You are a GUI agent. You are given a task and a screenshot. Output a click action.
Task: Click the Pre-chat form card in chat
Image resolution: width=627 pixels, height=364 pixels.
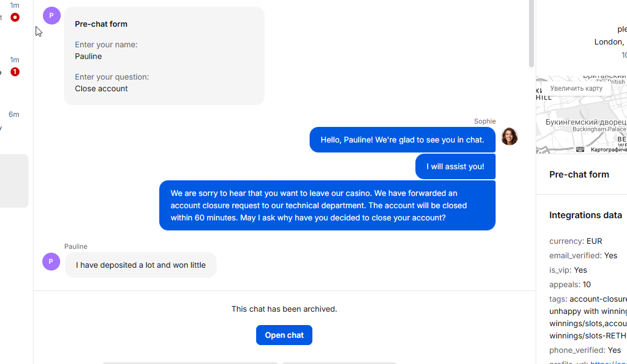pos(164,56)
